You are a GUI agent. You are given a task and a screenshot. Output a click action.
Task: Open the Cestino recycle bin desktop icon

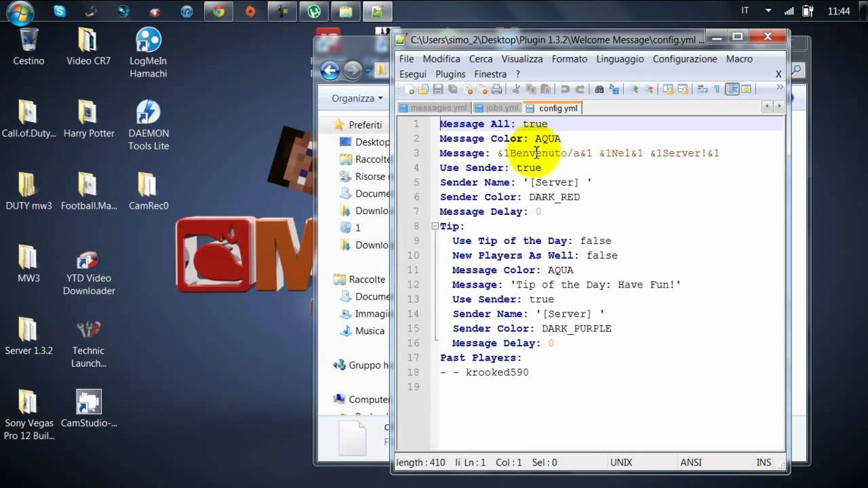(x=28, y=47)
